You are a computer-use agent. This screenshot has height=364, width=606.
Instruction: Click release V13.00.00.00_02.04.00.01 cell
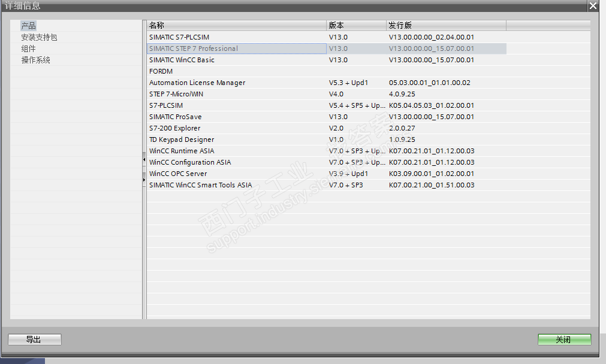[432, 37]
